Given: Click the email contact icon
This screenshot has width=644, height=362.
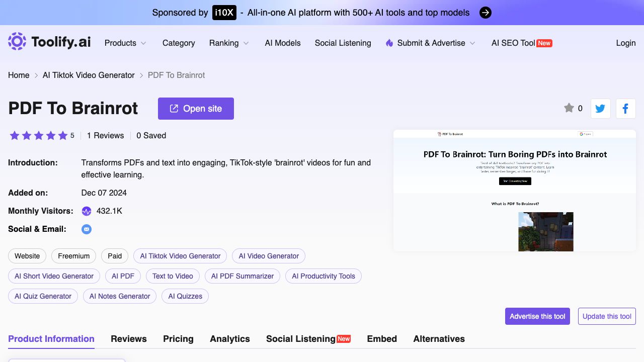Looking at the screenshot, I should coord(87,229).
